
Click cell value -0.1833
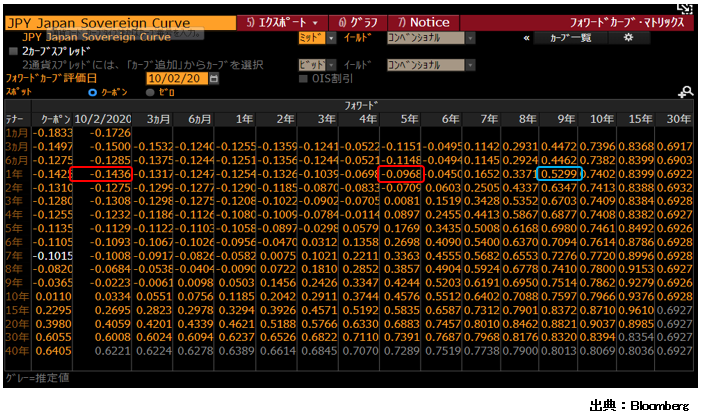53,133
